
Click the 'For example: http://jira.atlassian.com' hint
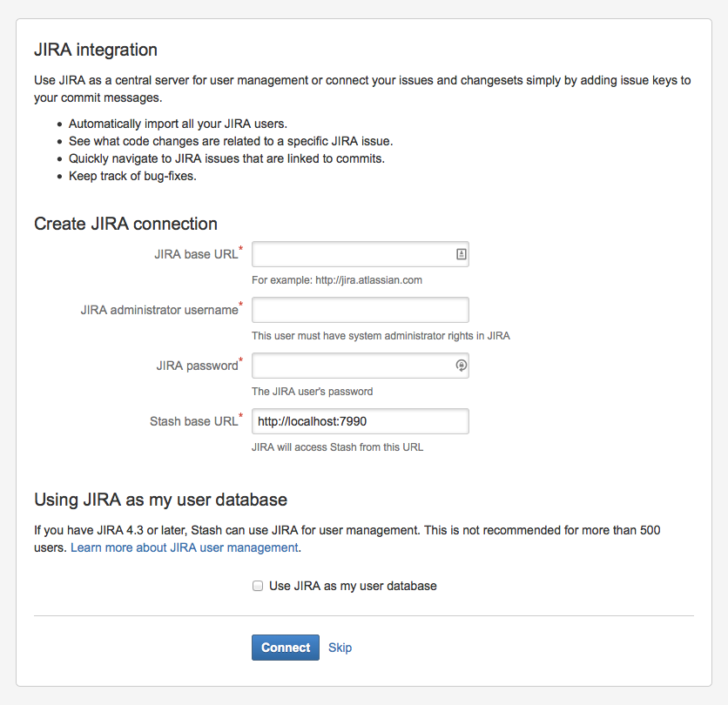(337, 280)
